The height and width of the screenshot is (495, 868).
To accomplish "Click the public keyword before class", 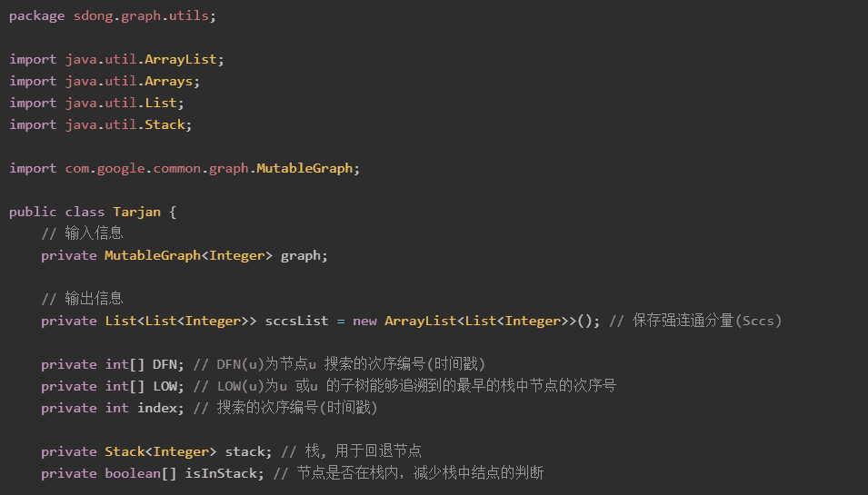I will coord(33,212).
